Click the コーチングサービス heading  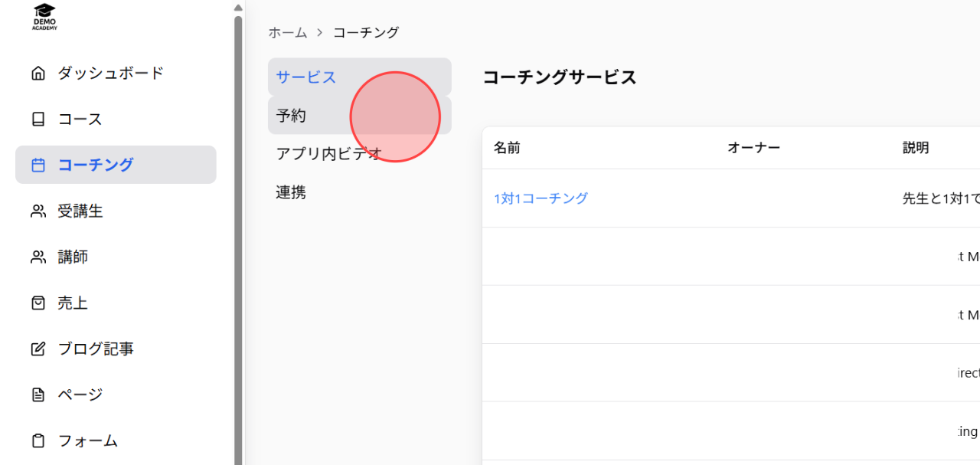click(x=560, y=77)
